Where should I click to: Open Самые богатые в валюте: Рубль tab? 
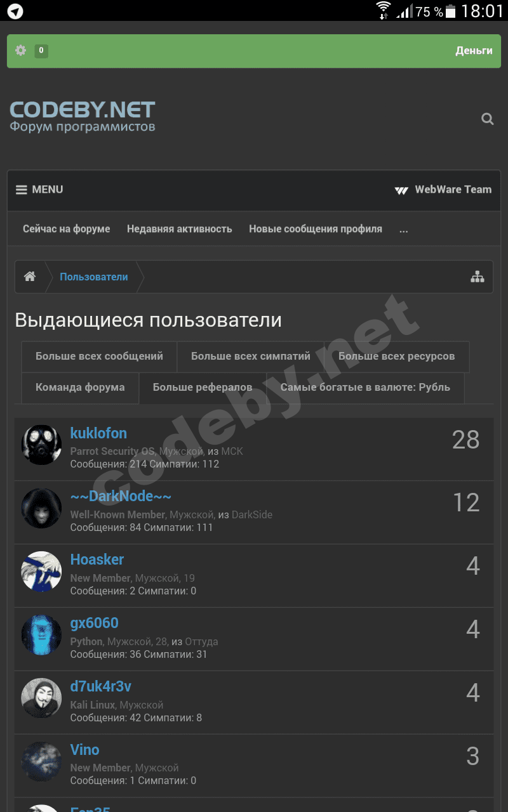pos(365,388)
